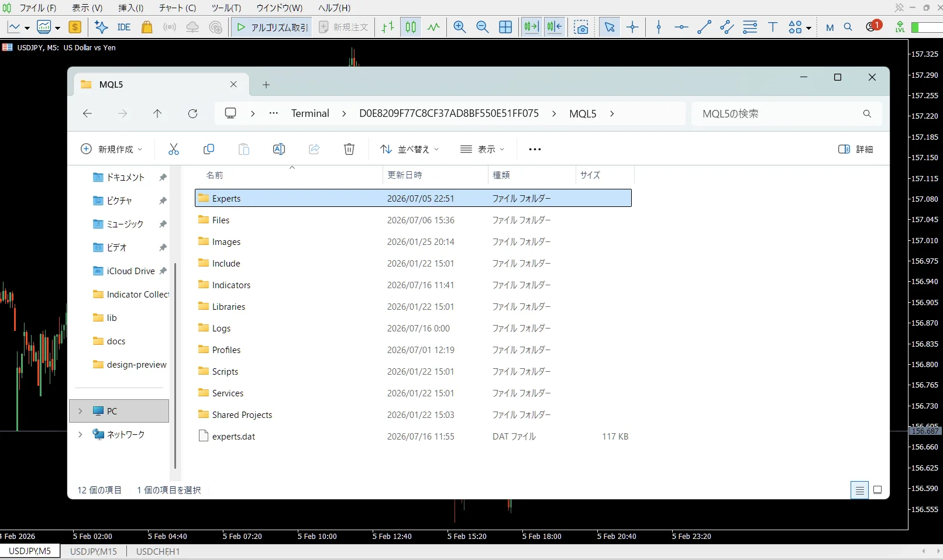Open the チャート (C) menu
Viewport: 943px width, 560px height.
pyautogui.click(x=177, y=8)
